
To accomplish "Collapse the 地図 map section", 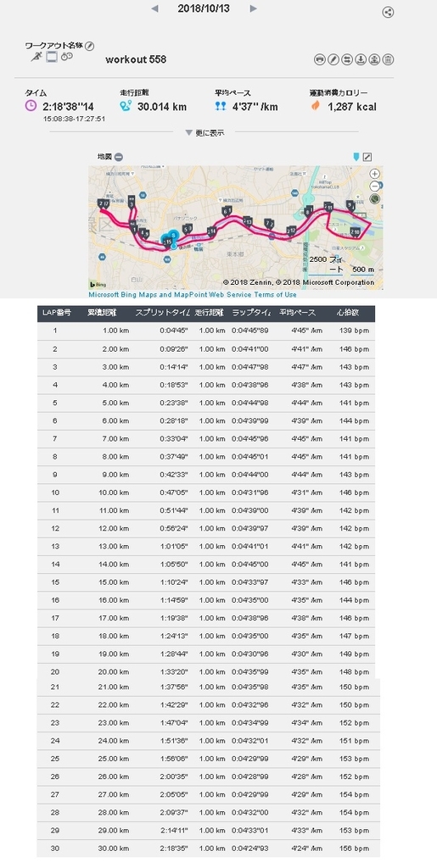I will [119, 157].
